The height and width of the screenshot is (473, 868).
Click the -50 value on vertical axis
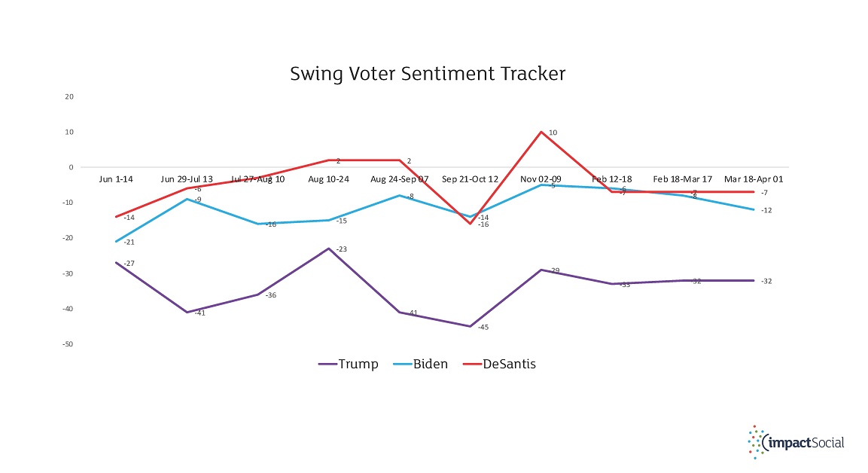[x=68, y=344]
